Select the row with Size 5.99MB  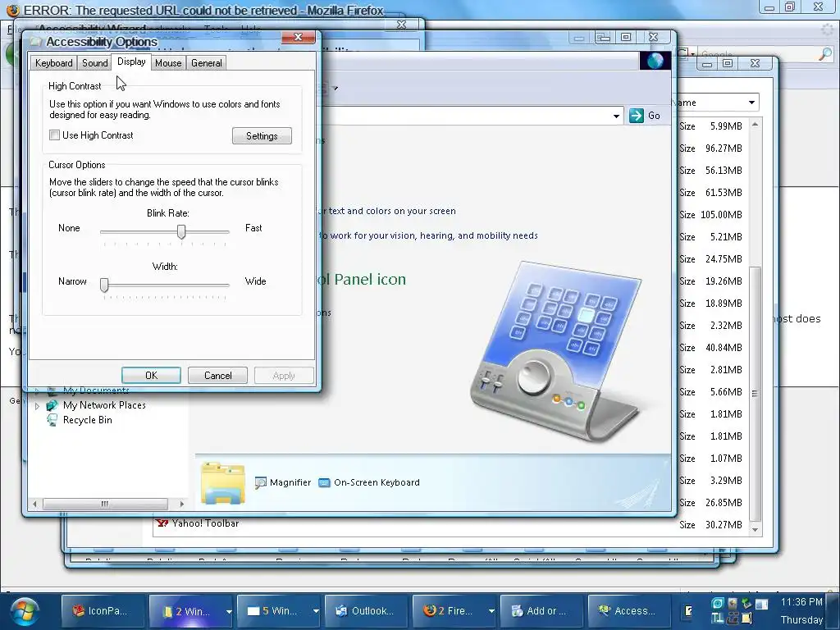[x=710, y=126]
